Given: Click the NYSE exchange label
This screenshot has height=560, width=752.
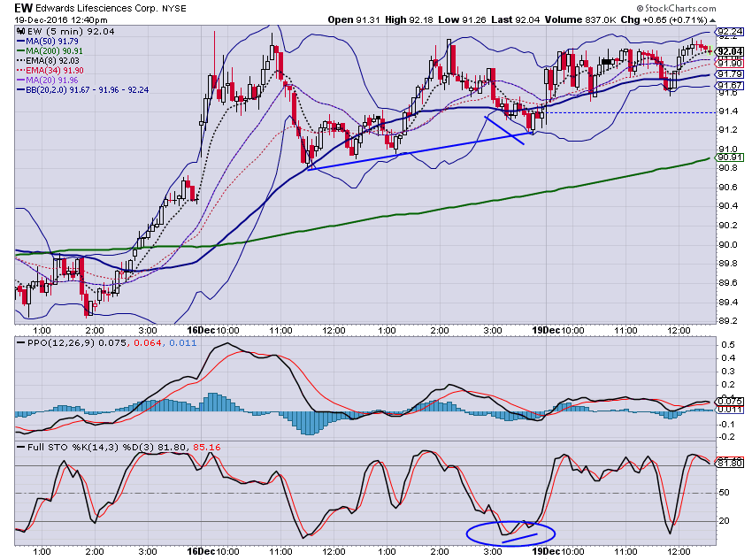Looking at the screenshot, I should 174,9.
